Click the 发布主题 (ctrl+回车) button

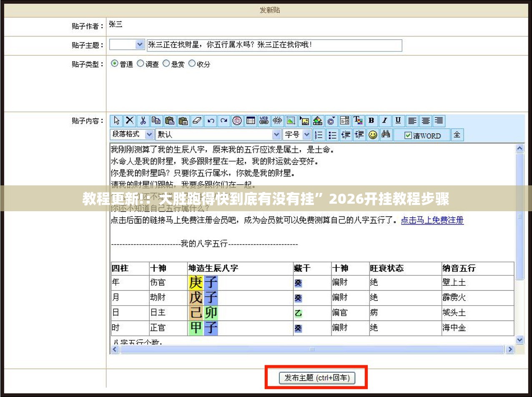tap(316, 378)
